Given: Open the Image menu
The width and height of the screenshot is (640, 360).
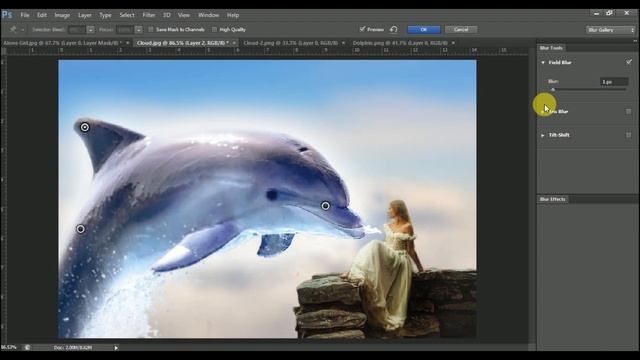Looking at the screenshot, I should pyautogui.click(x=62, y=15).
